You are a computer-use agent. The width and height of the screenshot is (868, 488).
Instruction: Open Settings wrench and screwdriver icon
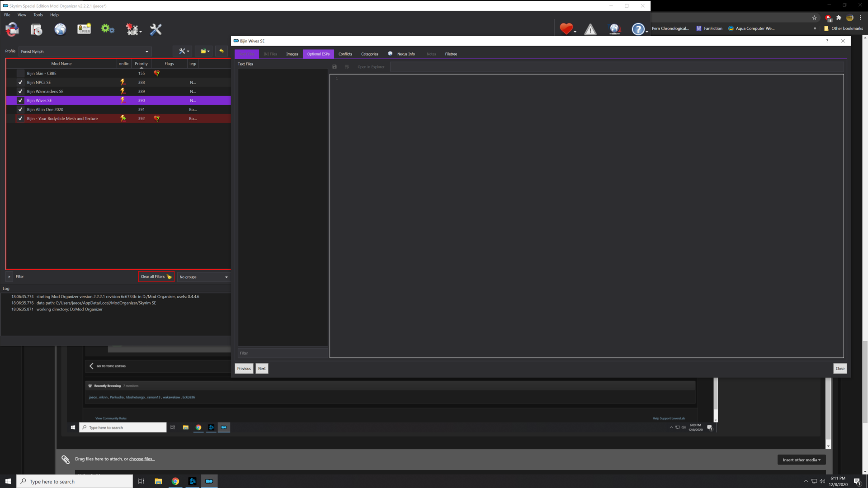point(156,29)
